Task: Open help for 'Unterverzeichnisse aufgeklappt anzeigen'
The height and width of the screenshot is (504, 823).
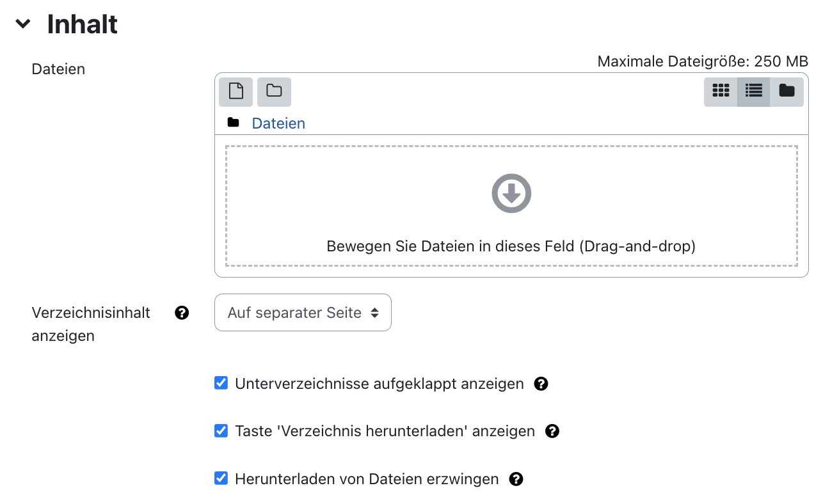Action: (x=541, y=384)
